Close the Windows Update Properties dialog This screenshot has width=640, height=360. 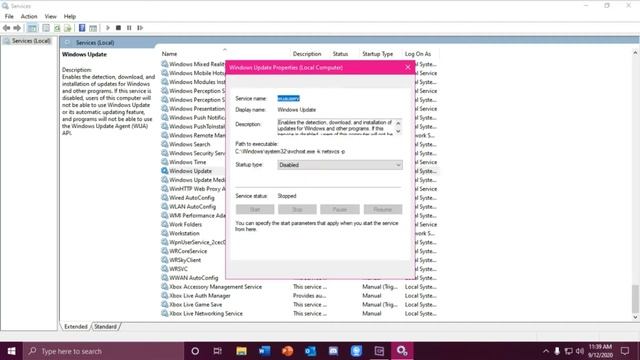407,67
